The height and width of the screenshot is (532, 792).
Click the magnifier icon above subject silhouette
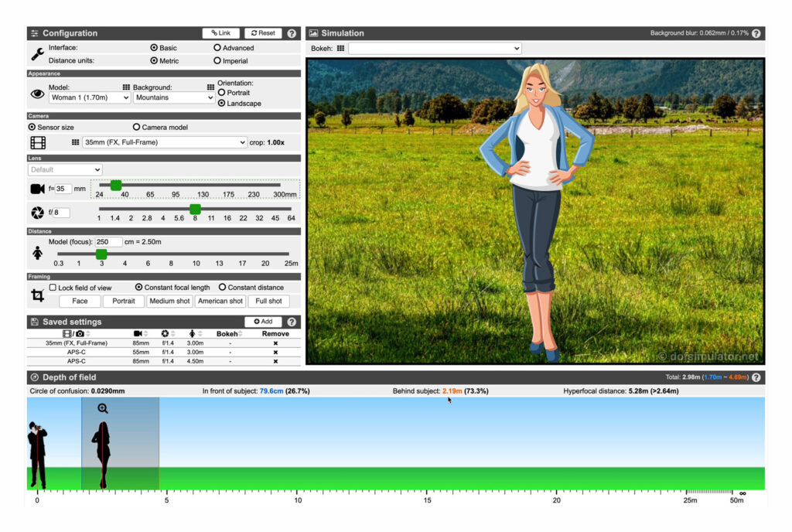(102, 408)
